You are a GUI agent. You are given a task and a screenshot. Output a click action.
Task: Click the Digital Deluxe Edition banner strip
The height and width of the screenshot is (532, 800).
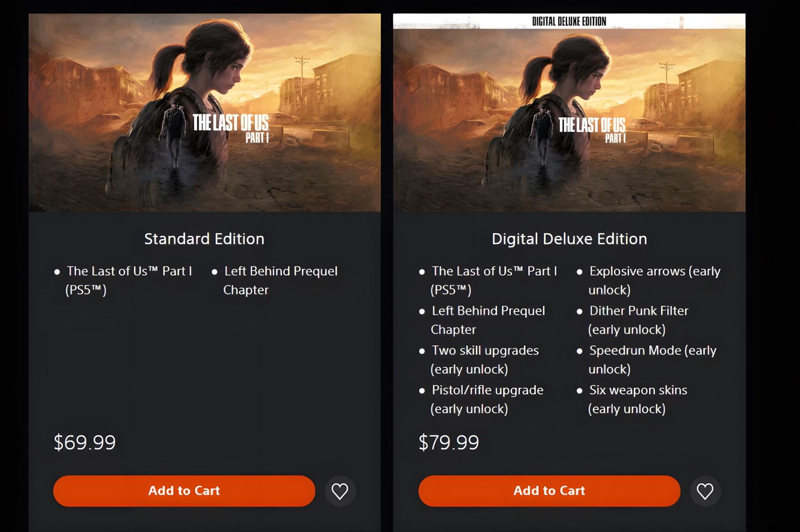coord(569,21)
